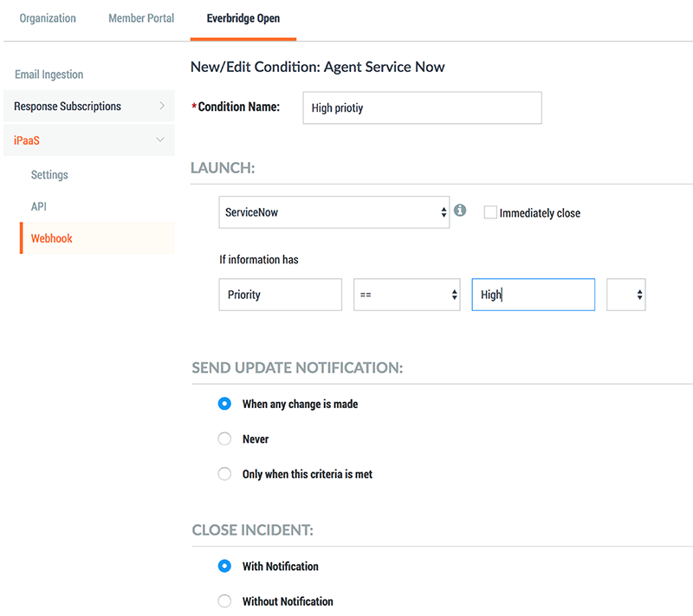Image resolution: width=693 pixels, height=616 pixels.
Task: Select Webhook in the sidebar
Action: click(97, 238)
